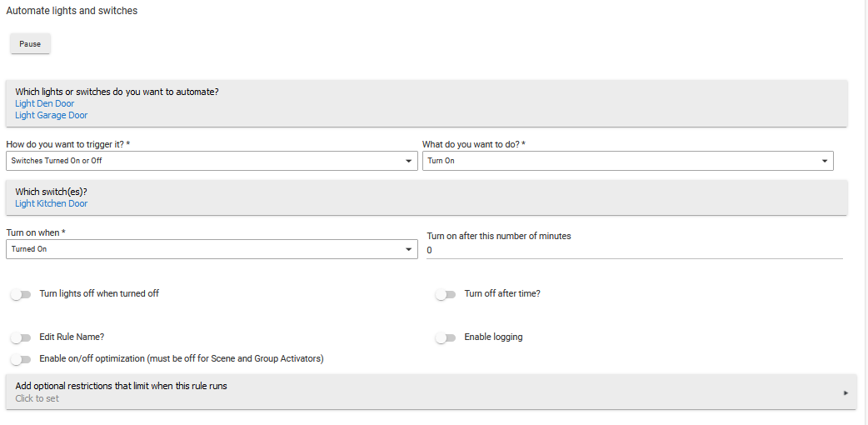This screenshot has width=868, height=425.
Task: Click the 'Turn on after this number of minutes' field
Action: click(635, 251)
